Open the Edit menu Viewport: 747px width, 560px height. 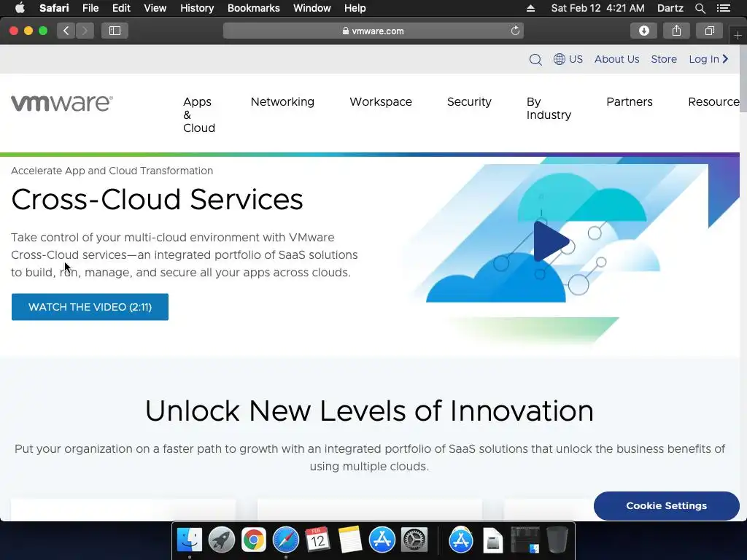tap(121, 8)
